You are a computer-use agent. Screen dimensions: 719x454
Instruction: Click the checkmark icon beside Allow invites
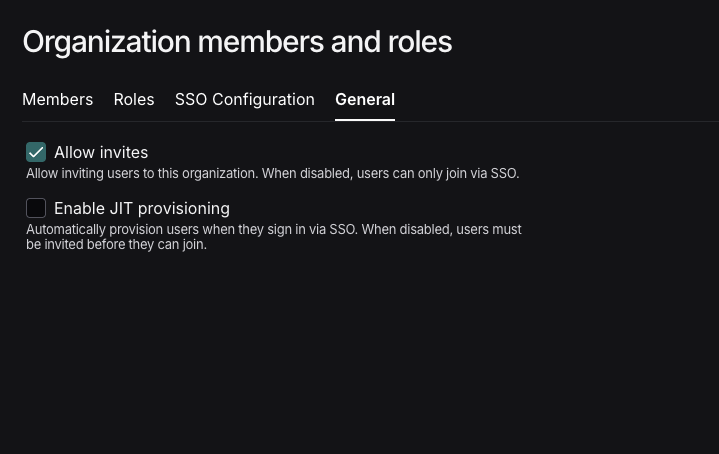click(36, 152)
